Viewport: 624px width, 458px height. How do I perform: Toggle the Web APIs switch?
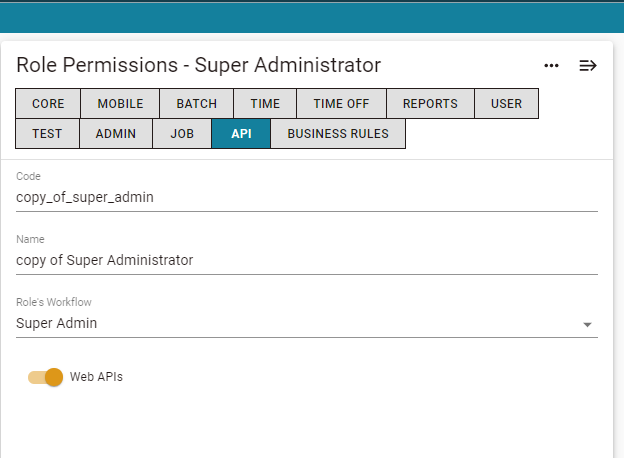pos(45,377)
